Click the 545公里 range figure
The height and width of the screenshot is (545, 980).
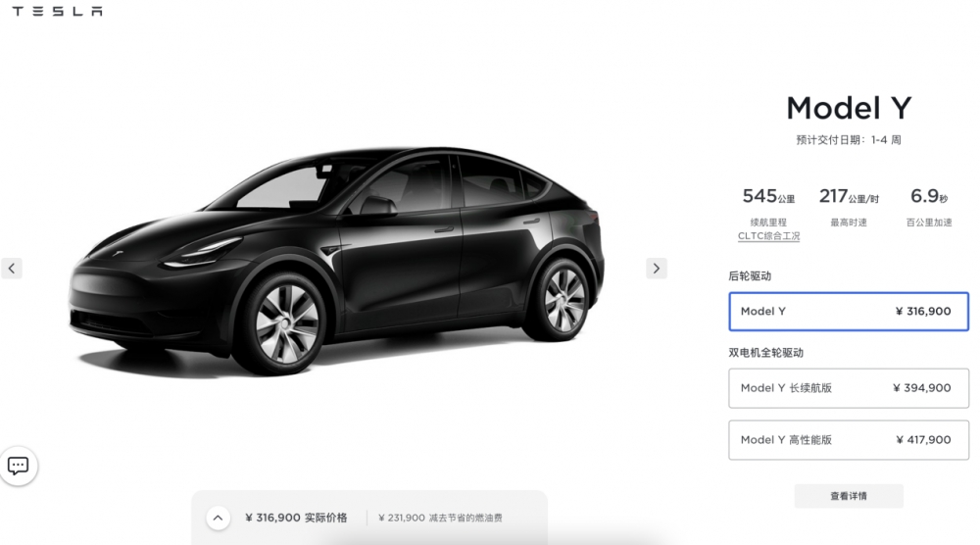pos(768,196)
